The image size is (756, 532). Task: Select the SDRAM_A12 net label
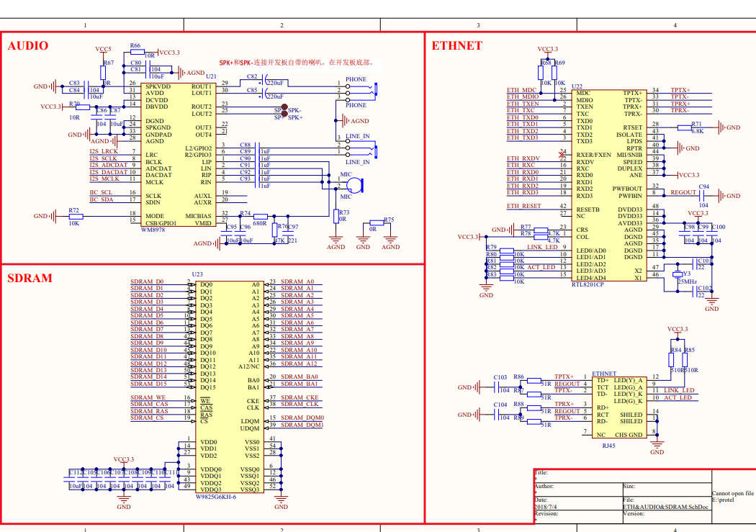[x=299, y=364]
